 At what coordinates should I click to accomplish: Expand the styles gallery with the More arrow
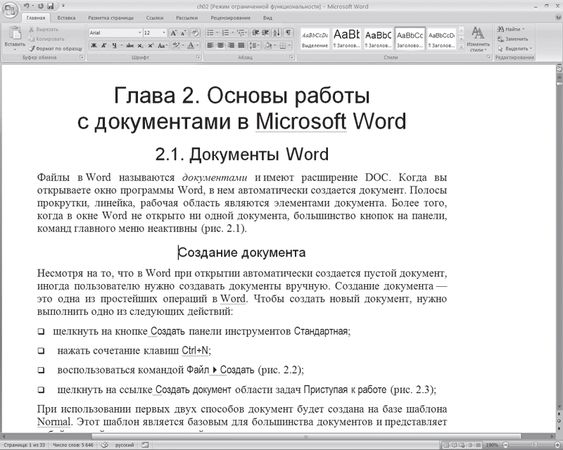click(461, 47)
